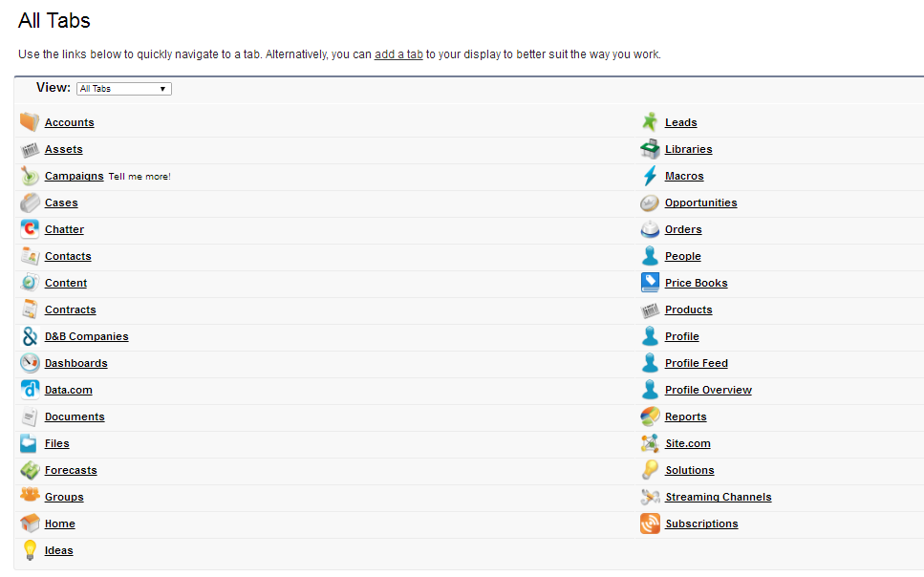Open the Campaigns 'Tell me more!' link
Screen dimensions: 924x577
coord(140,177)
